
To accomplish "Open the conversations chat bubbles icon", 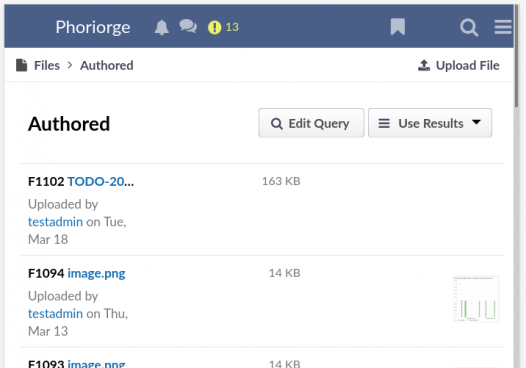I will 188,27.
